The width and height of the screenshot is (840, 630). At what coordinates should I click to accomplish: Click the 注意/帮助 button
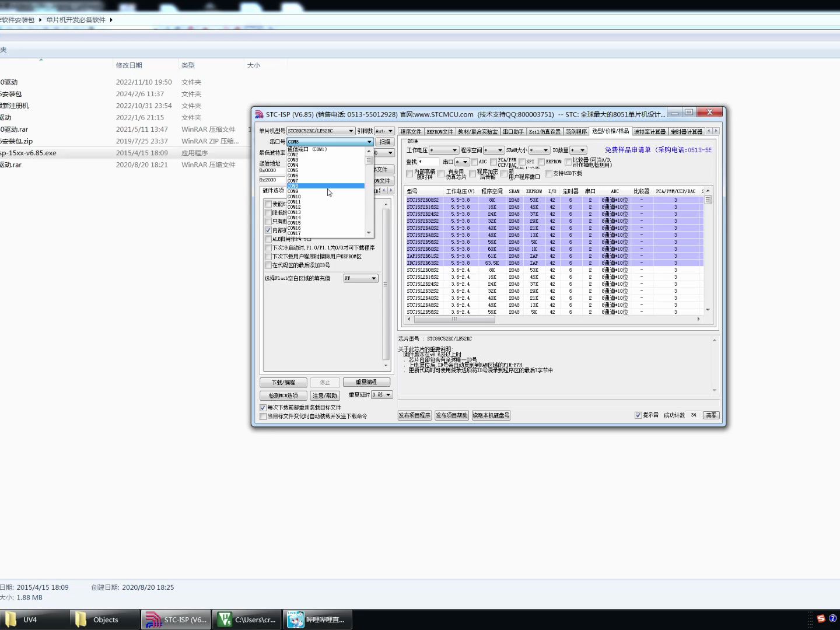(x=325, y=395)
